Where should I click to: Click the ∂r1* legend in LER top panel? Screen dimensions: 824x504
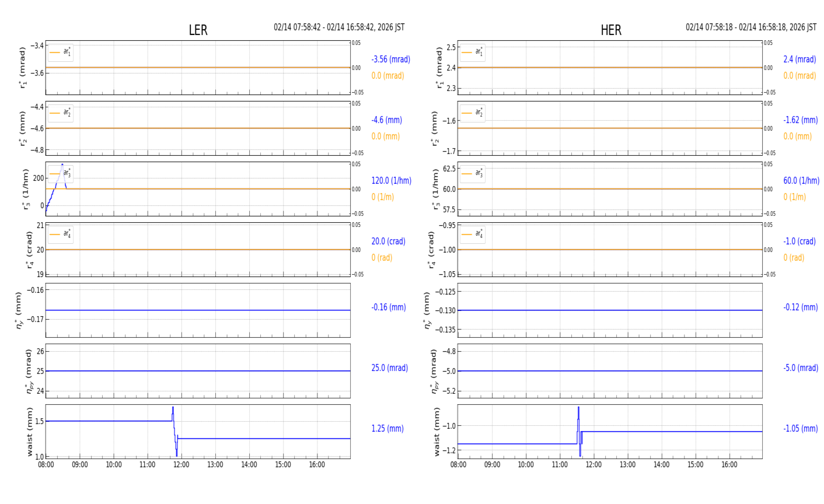tap(61, 52)
